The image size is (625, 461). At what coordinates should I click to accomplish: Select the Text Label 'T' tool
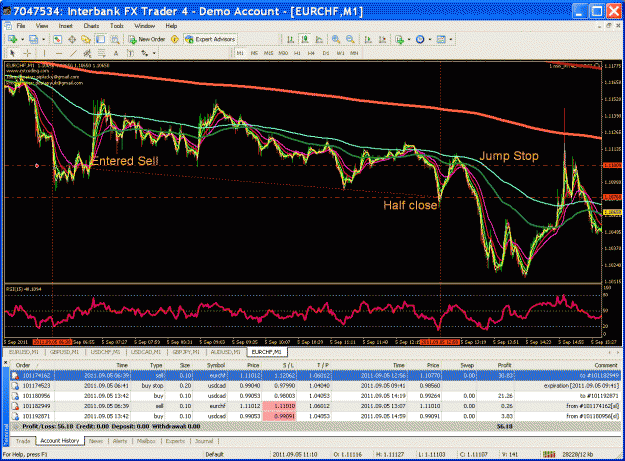(x=130, y=53)
